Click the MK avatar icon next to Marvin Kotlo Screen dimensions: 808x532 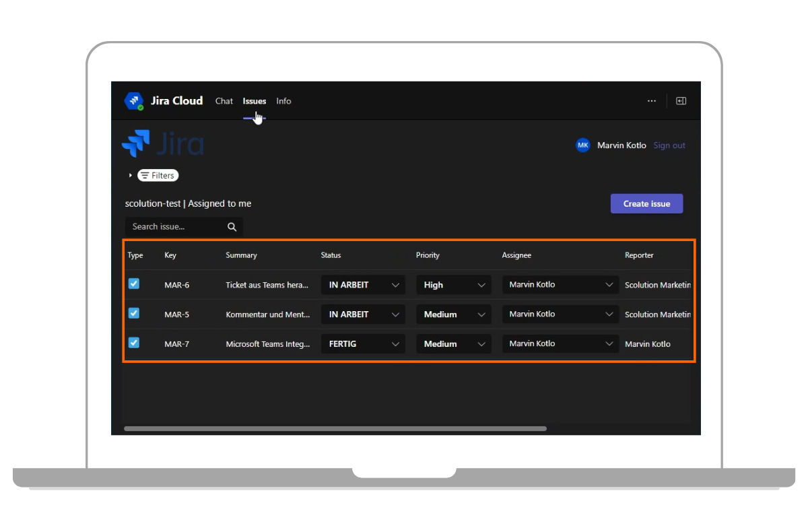click(582, 145)
